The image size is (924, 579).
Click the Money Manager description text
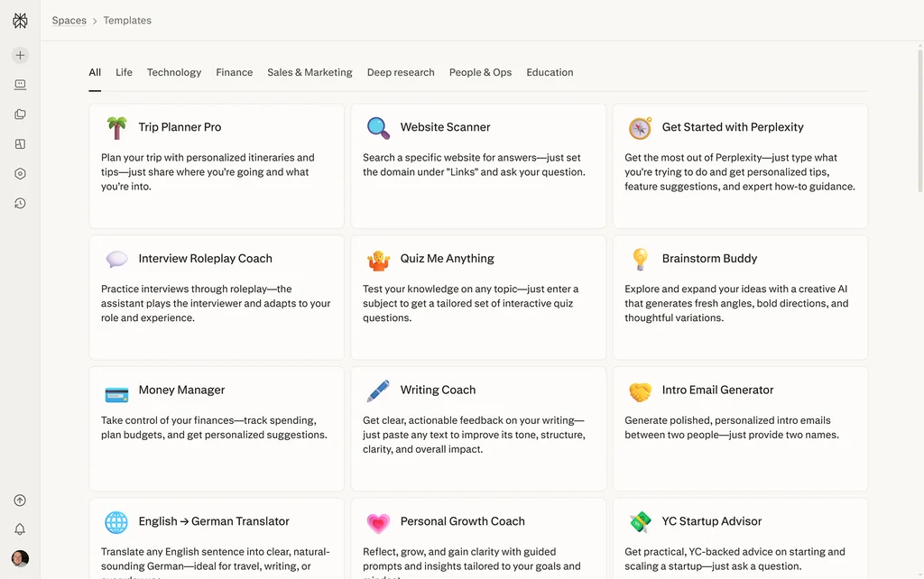(x=214, y=427)
